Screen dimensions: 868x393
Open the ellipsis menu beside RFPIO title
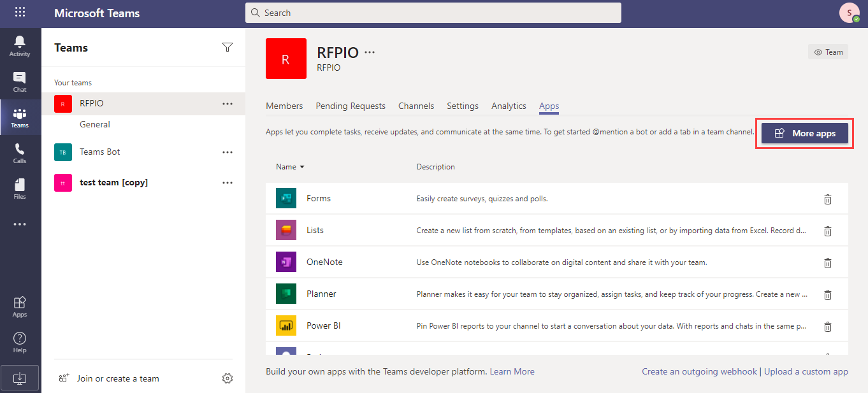point(370,52)
